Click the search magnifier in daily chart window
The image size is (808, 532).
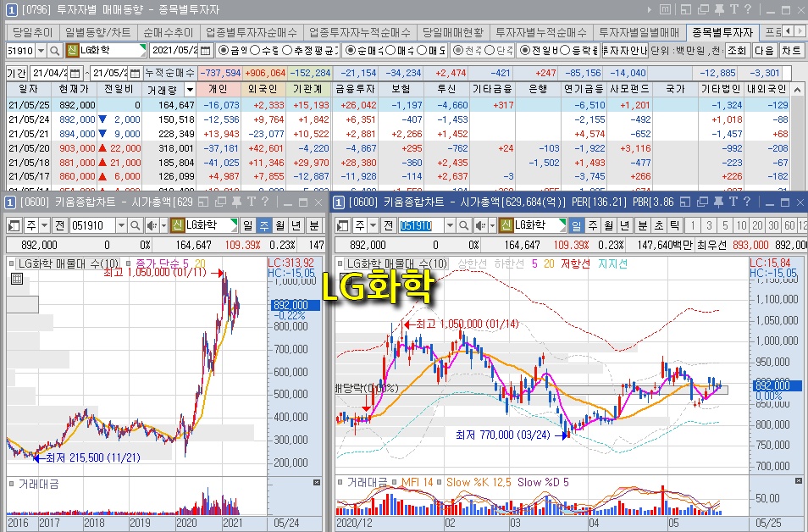pos(464,225)
